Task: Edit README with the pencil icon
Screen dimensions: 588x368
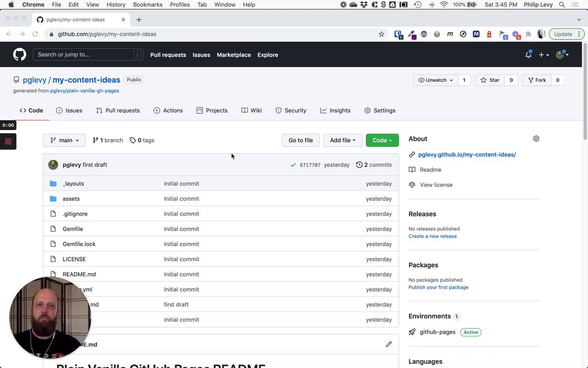Action: [x=389, y=344]
